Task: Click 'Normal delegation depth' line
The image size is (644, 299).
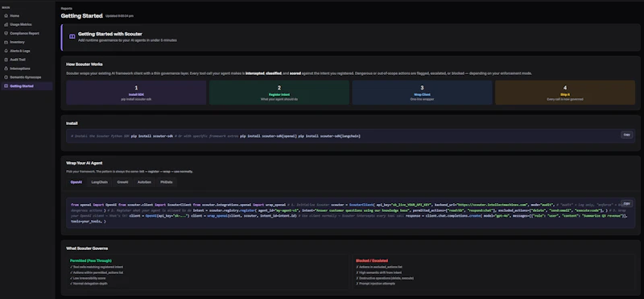Action: coord(89,284)
